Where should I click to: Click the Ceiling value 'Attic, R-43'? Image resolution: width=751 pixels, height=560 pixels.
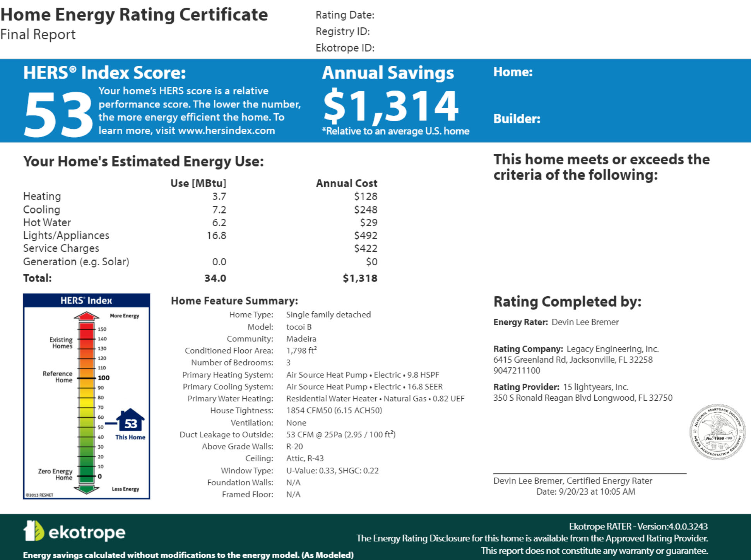[305, 458]
